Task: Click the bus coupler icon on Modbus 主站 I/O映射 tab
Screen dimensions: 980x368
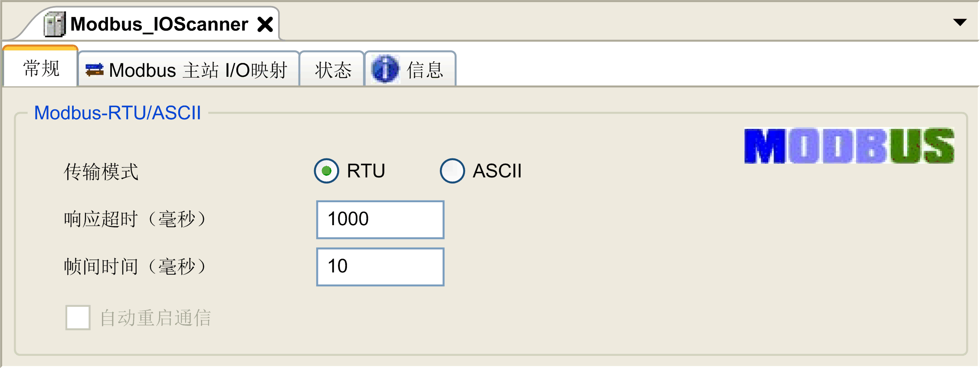Action: 94,69
